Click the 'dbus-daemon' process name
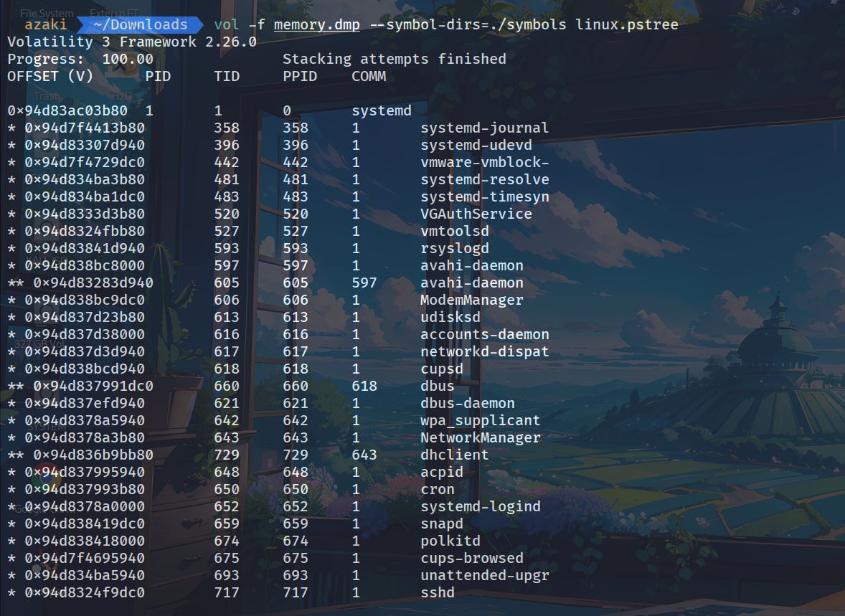 tap(468, 404)
